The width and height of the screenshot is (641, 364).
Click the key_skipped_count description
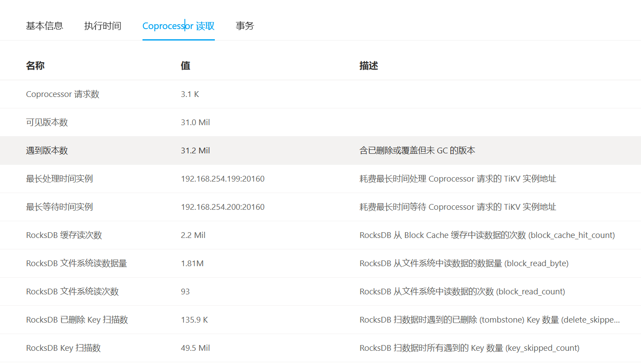tap(469, 348)
